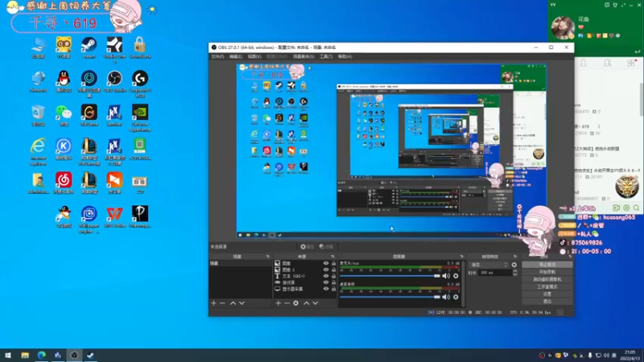Screen dimensions: 644x362
Task: Open 编辑(E) menu in OBS
Action: point(236,56)
